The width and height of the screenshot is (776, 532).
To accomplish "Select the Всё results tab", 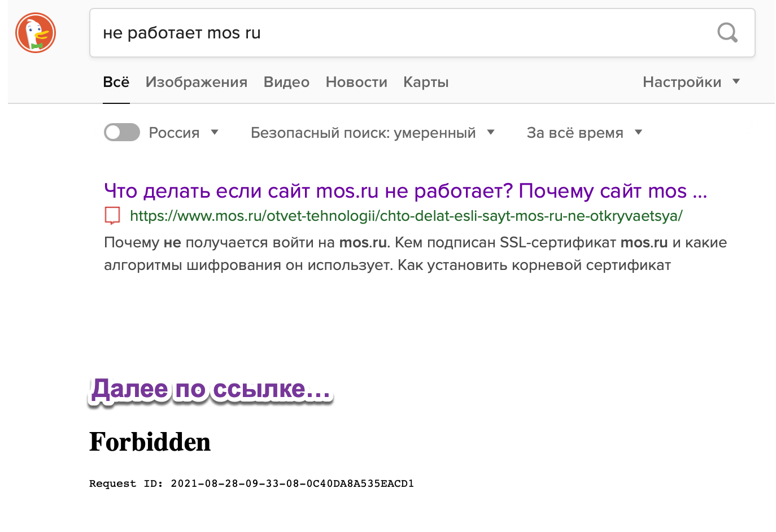I will pos(116,82).
